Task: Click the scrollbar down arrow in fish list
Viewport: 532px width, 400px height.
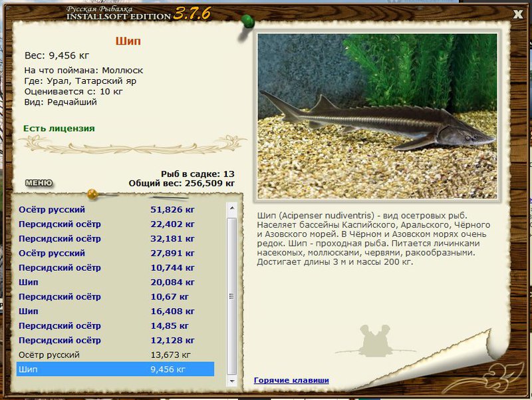Action: 232,381
